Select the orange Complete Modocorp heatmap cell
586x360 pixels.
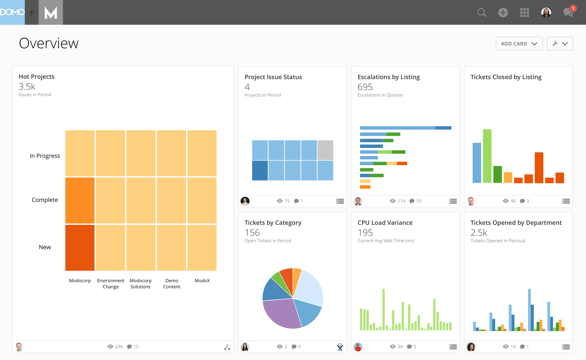pyautogui.click(x=80, y=201)
